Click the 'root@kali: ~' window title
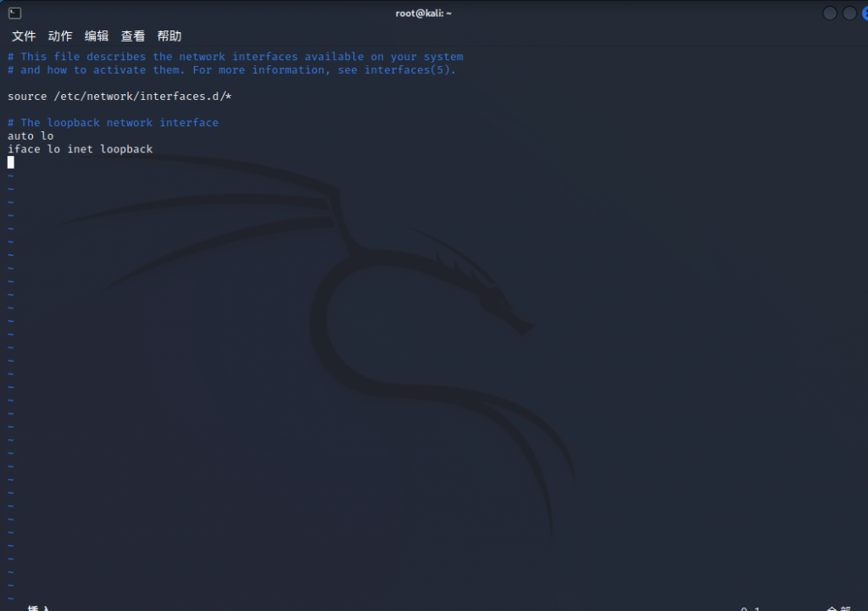 pyautogui.click(x=424, y=14)
